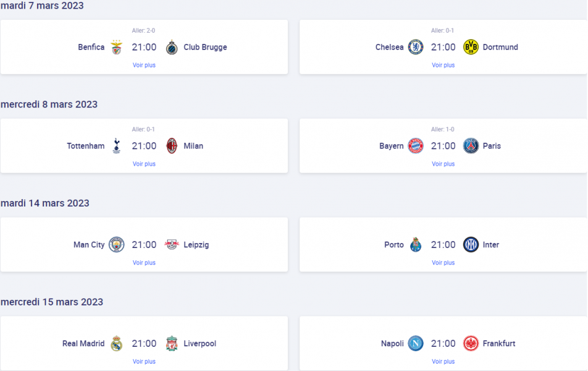Click the Bayern Munich logo
Screen dimensions: 588x371
point(416,147)
